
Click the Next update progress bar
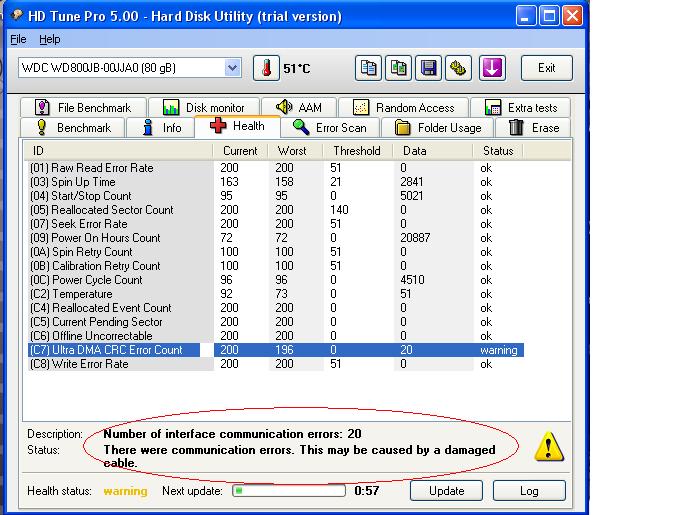point(289,491)
